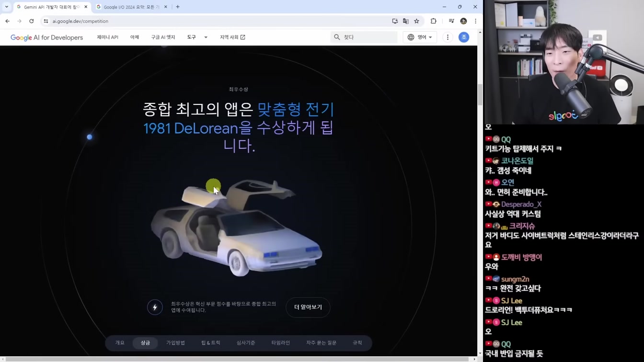The width and height of the screenshot is (644, 362).
Task: Click the lightning bolt circle icon
Action: tap(155, 307)
